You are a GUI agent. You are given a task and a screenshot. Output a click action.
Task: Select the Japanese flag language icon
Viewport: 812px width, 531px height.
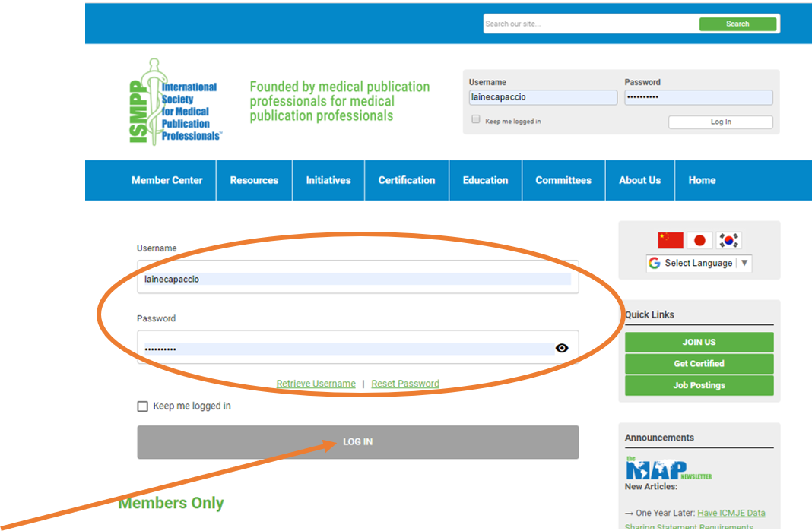(699, 240)
